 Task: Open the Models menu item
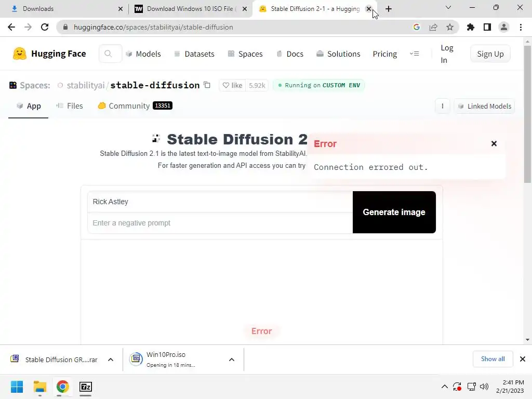point(143,54)
